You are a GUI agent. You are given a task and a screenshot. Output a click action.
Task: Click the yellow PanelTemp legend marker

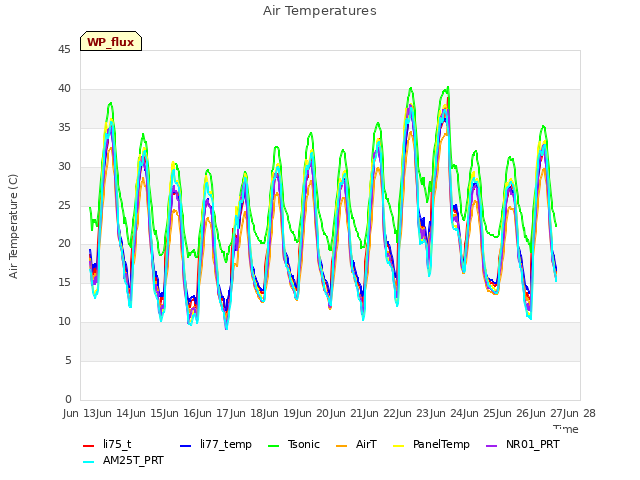[x=399, y=446]
